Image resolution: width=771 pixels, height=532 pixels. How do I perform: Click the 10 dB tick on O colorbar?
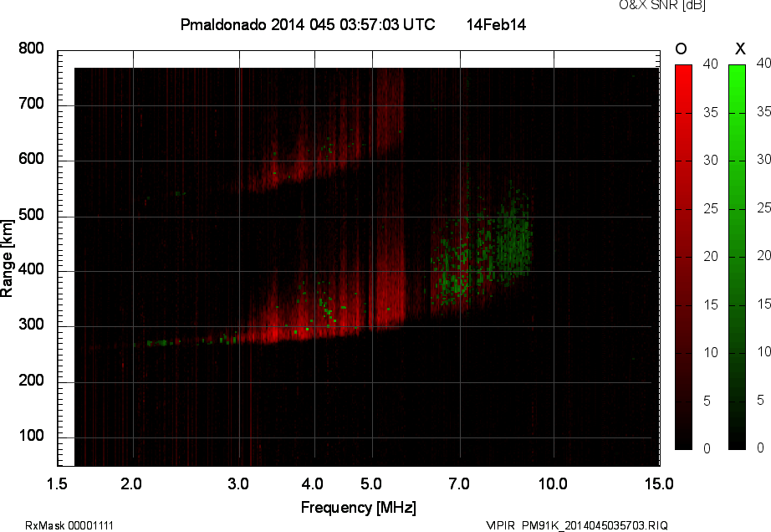(711, 352)
